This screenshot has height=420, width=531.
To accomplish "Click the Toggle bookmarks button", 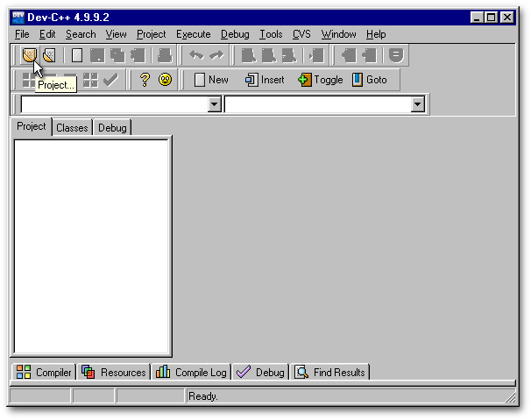I will (321, 80).
